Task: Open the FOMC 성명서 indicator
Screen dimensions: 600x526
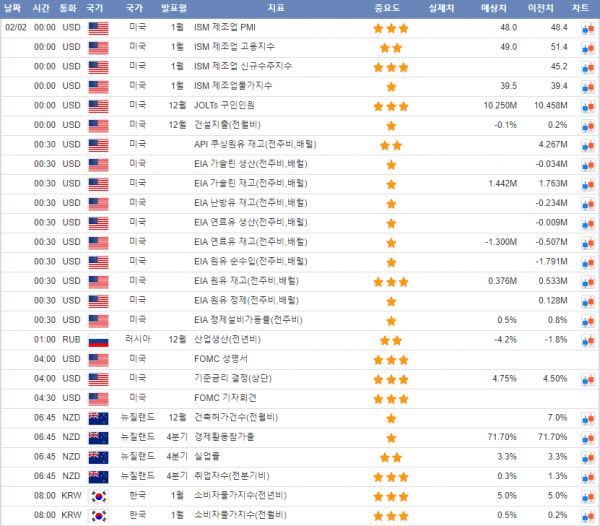Action: pyautogui.click(x=220, y=359)
